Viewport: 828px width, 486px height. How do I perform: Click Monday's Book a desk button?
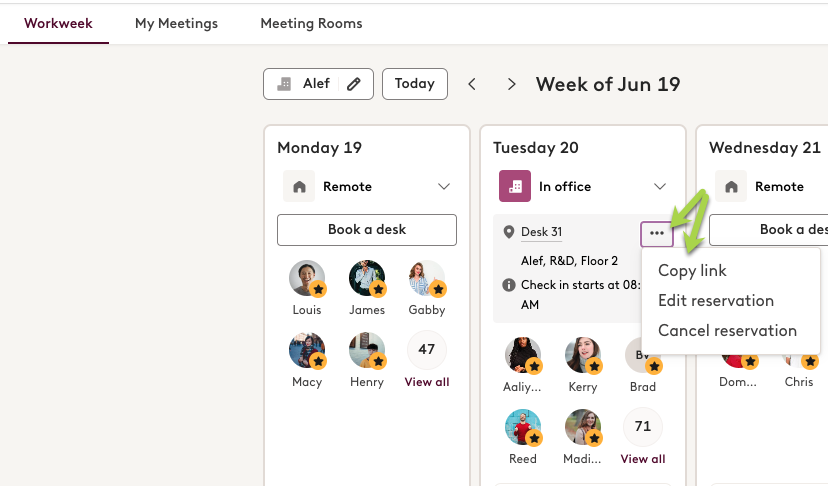pyautogui.click(x=367, y=230)
